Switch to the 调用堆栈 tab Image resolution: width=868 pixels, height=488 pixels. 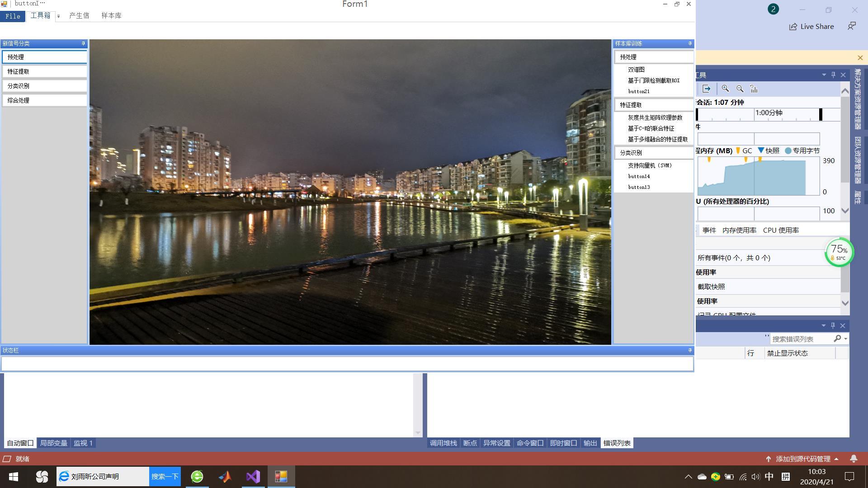[x=443, y=443]
